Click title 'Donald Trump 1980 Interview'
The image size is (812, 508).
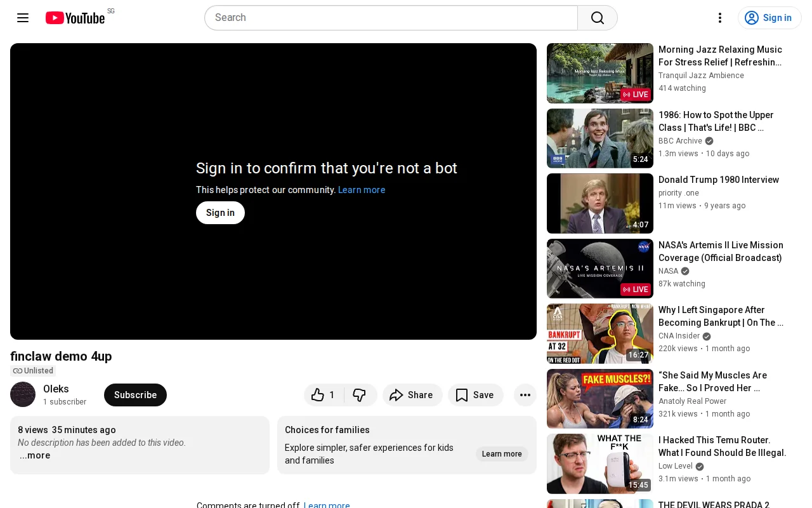(x=719, y=180)
